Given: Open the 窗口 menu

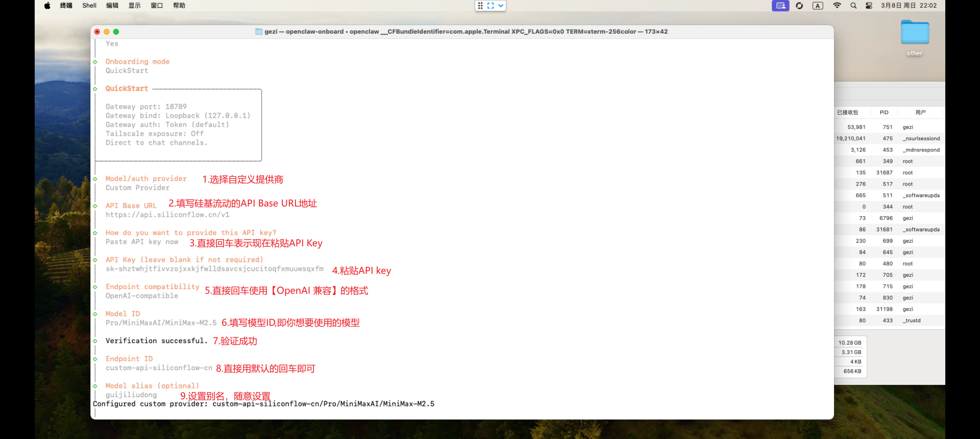Looking at the screenshot, I should click(157, 6).
